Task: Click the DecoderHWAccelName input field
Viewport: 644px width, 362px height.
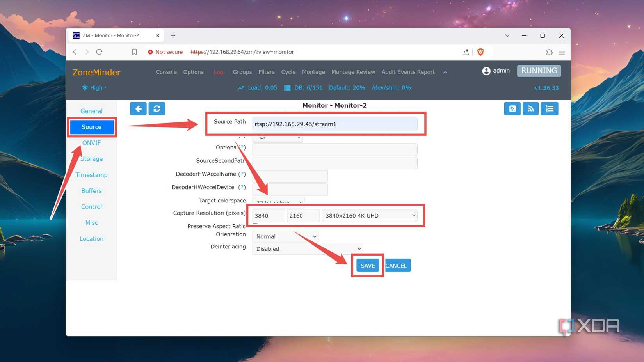Action: click(x=290, y=176)
